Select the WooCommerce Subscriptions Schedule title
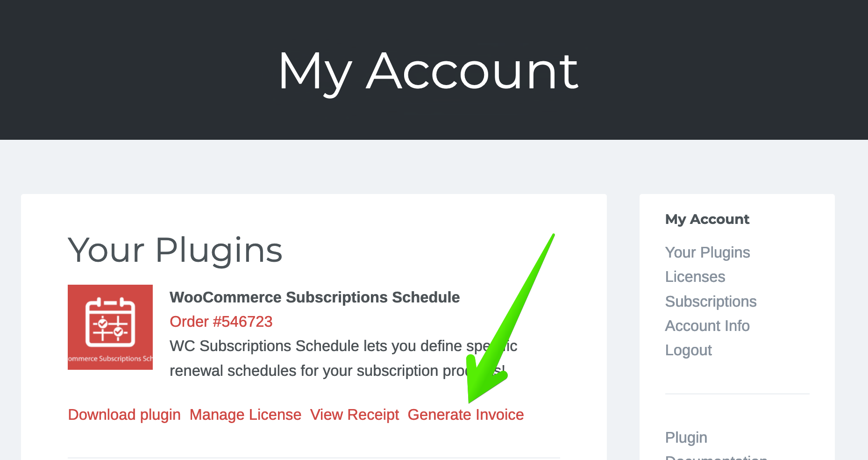This screenshot has height=460, width=868. 314,297
